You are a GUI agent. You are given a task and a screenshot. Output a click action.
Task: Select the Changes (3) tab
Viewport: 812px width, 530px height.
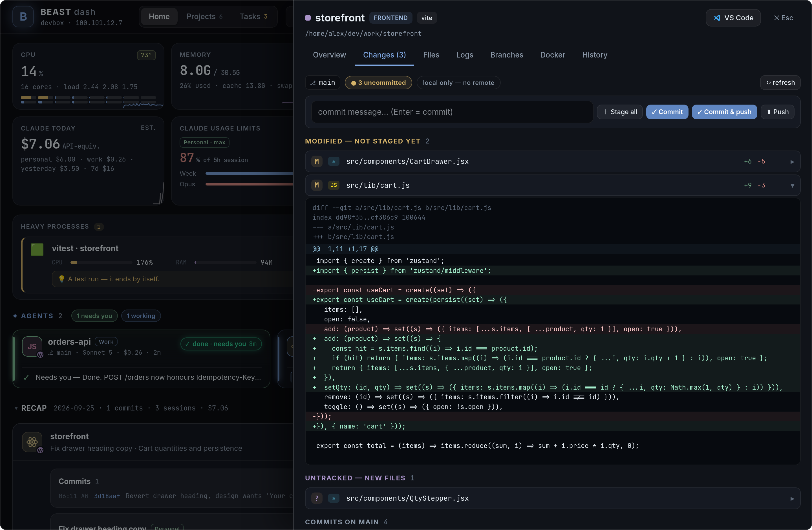click(x=385, y=55)
